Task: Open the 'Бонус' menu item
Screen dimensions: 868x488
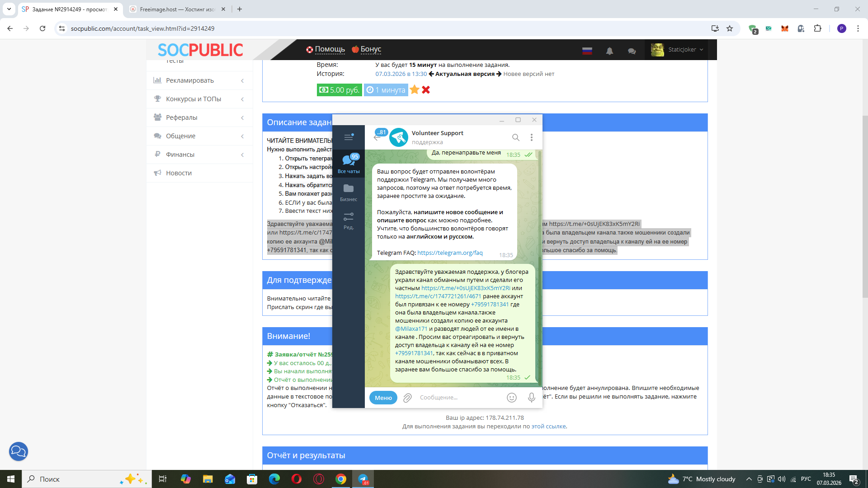Action: (x=366, y=49)
